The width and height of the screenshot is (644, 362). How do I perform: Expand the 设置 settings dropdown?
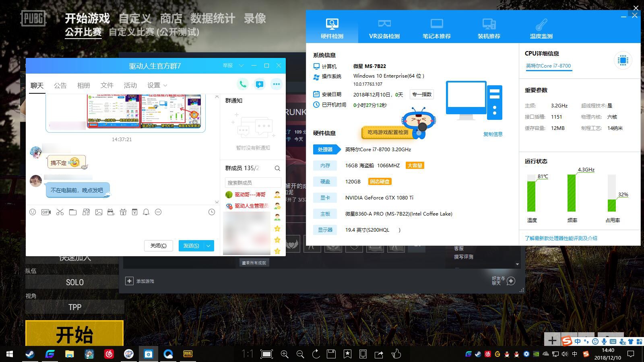(x=157, y=85)
